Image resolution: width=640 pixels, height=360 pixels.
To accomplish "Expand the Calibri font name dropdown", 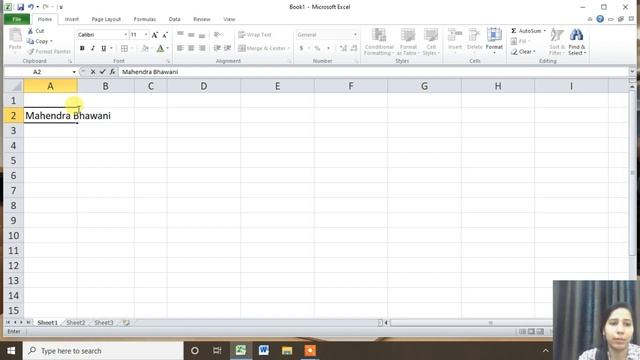I will click(125, 35).
